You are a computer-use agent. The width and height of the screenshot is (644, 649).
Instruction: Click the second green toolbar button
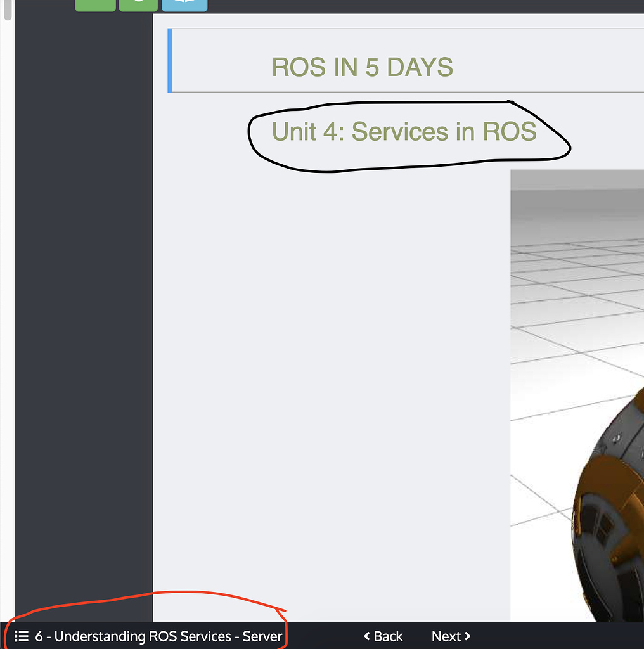point(138,5)
